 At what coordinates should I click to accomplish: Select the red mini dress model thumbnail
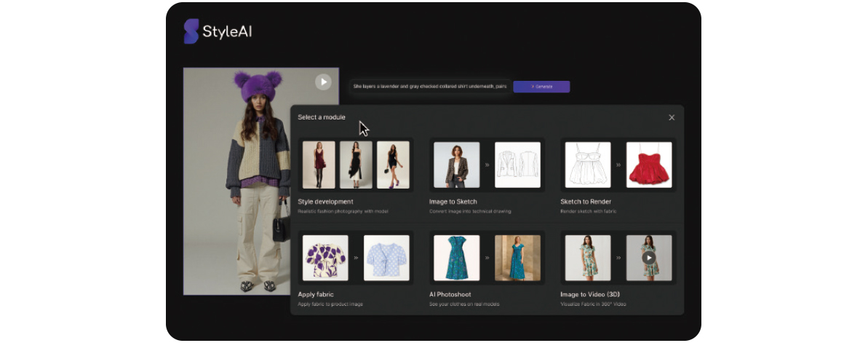(x=319, y=165)
